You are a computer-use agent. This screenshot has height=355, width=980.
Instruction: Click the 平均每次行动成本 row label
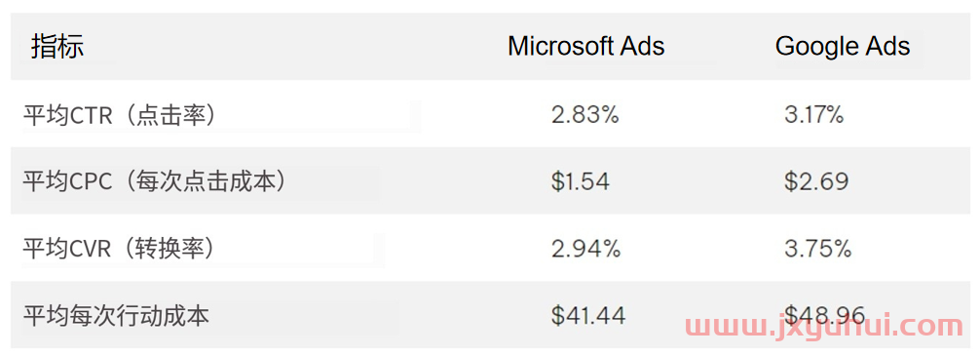click(116, 316)
